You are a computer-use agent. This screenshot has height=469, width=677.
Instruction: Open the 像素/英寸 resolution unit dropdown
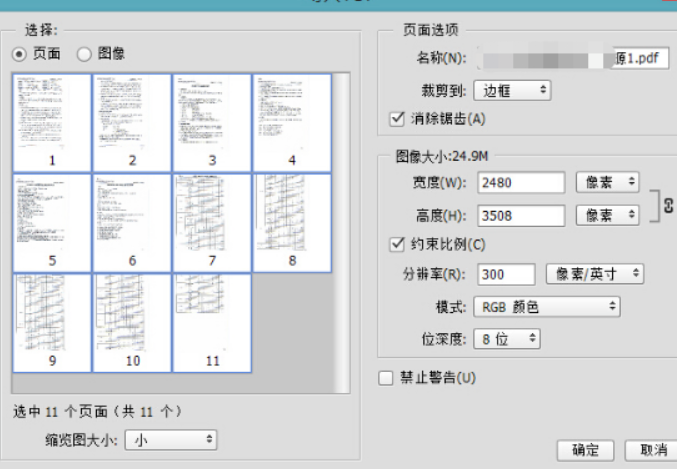[595, 274]
